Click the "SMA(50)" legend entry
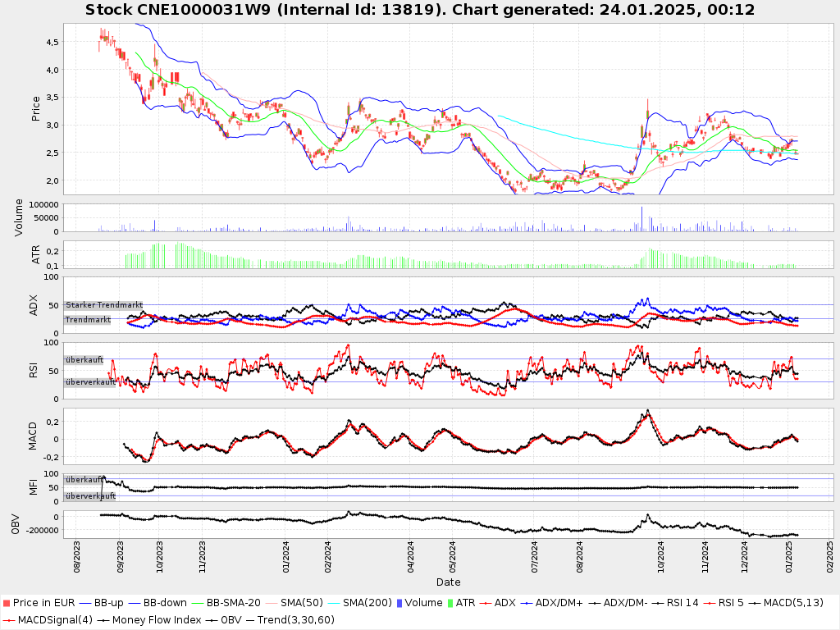 (x=300, y=603)
